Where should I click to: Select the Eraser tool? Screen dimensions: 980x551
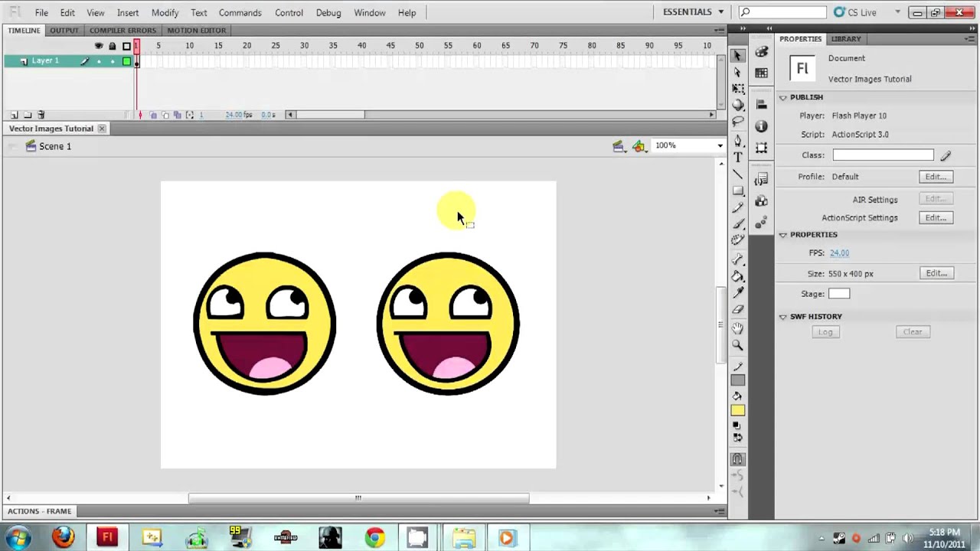[x=737, y=309]
